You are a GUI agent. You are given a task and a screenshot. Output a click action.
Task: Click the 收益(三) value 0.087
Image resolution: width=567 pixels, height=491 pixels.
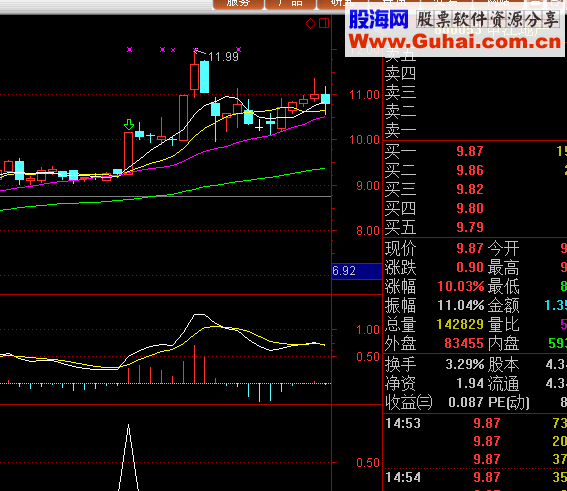click(x=466, y=402)
